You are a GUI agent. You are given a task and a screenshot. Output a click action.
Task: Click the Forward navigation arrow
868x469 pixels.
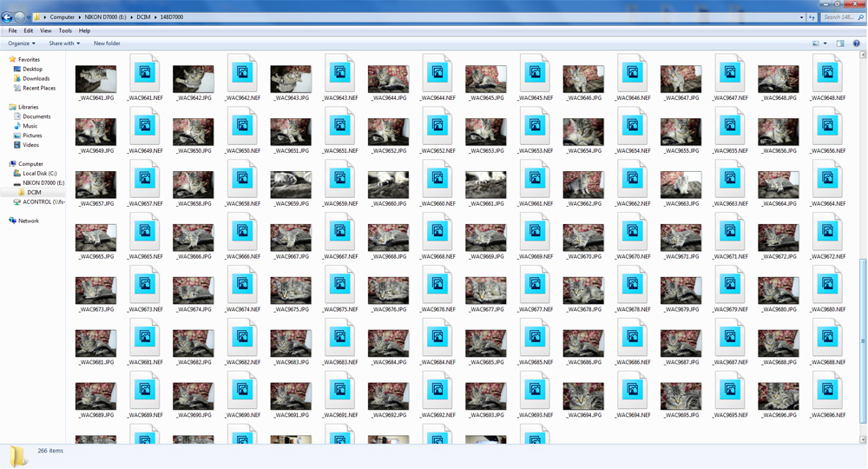pyautogui.click(x=19, y=17)
